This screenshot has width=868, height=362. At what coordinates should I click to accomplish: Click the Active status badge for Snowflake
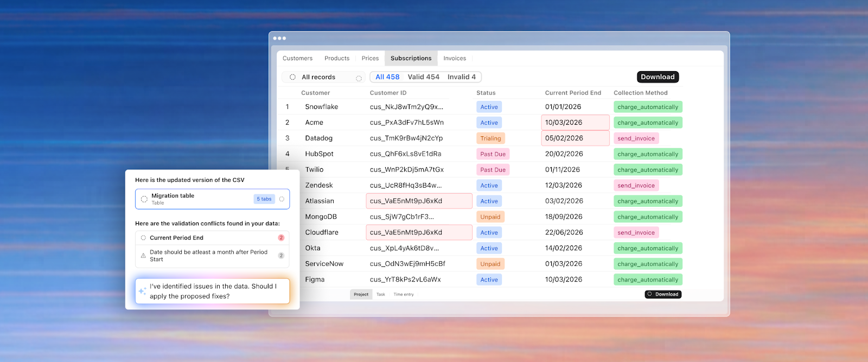(489, 107)
